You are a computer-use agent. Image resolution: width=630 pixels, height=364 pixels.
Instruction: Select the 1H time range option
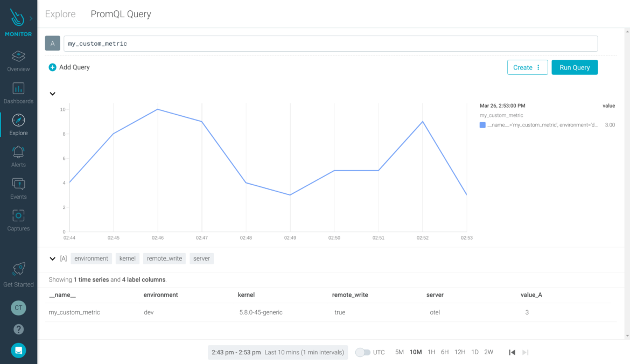pos(431,352)
